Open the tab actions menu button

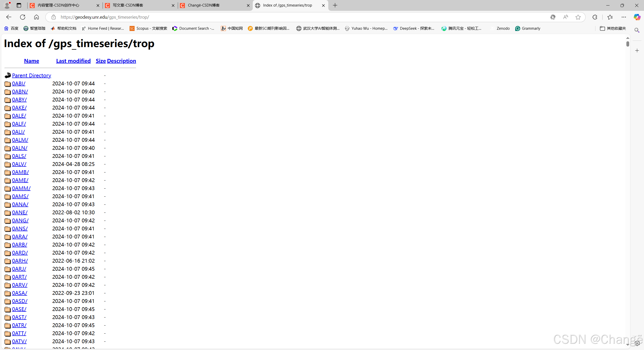(x=19, y=5)
